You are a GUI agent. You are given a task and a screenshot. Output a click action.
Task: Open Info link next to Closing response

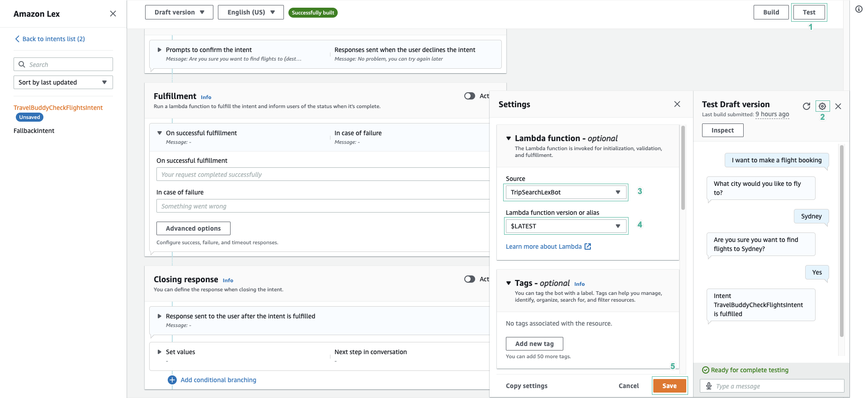click(x=228, y=280)
